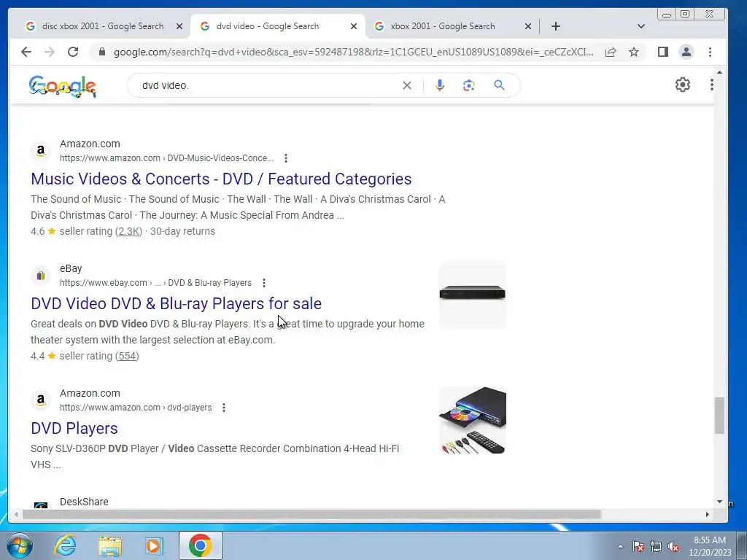747x560 pixels.
Task: Click Amazon favicon on Music Videos result
Action: click(41, 151)
